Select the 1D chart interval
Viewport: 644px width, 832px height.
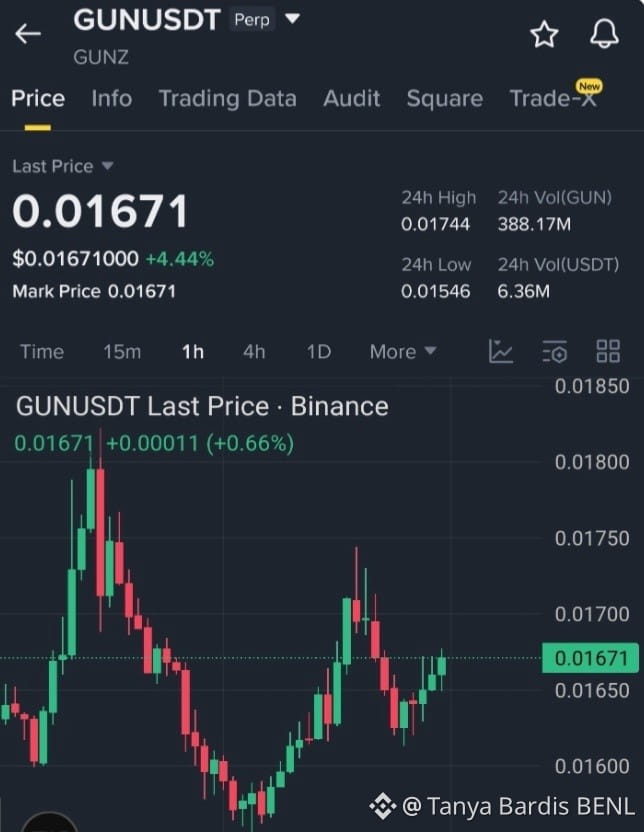(319, 352)
